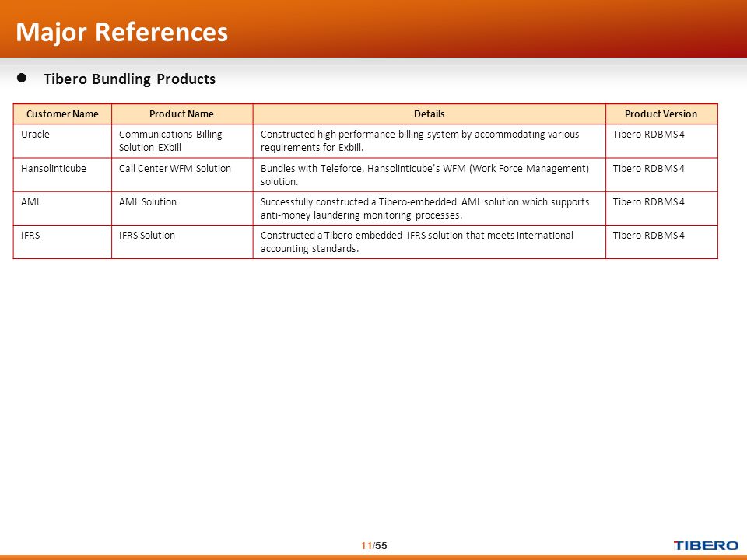Click the Details column header
747x560 pixels.
(430, 114)
